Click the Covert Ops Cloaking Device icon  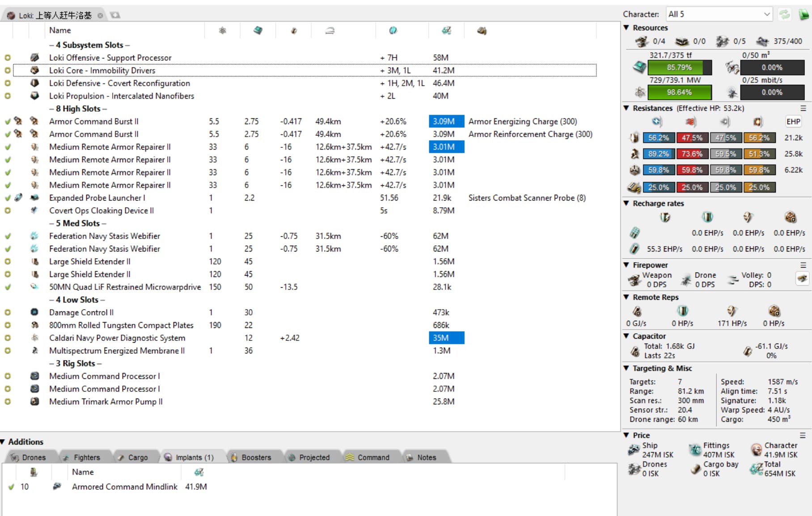34,210
